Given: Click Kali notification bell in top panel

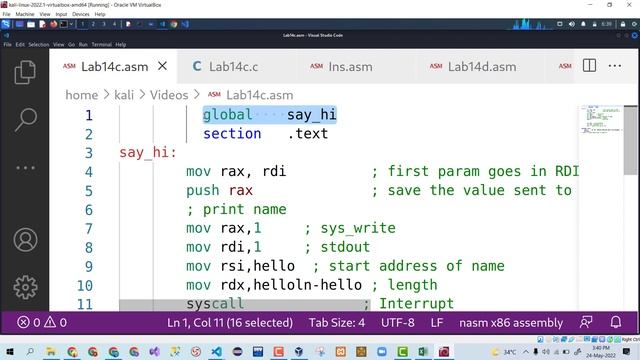Looking at the screenshot, I should click(583, 24).
